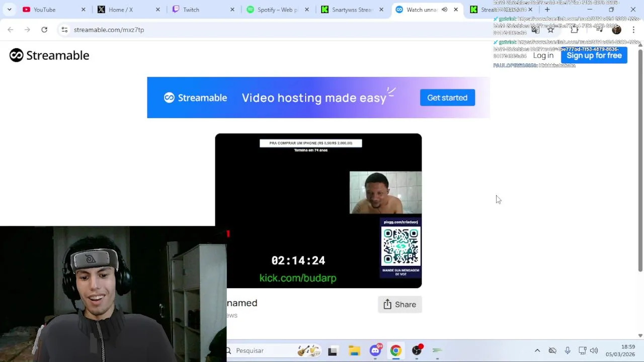
Task: Open File Explorer from taskbar
Action: pyautogui.click(x=354, y=351)
